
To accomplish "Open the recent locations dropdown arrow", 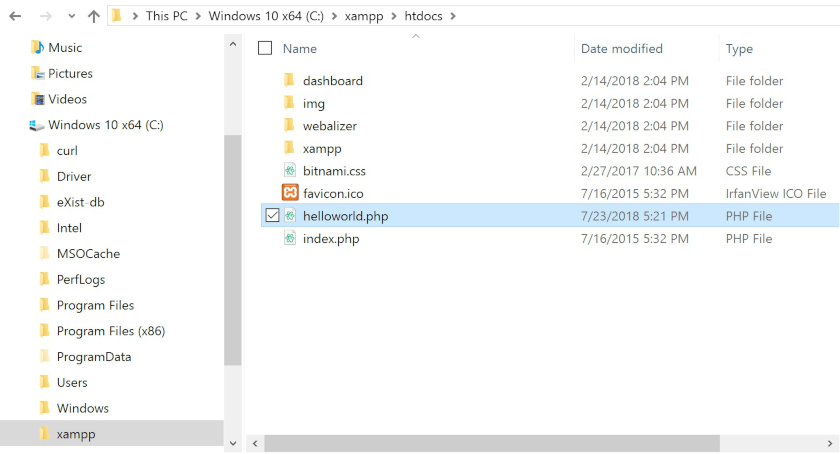I will 69,16.
